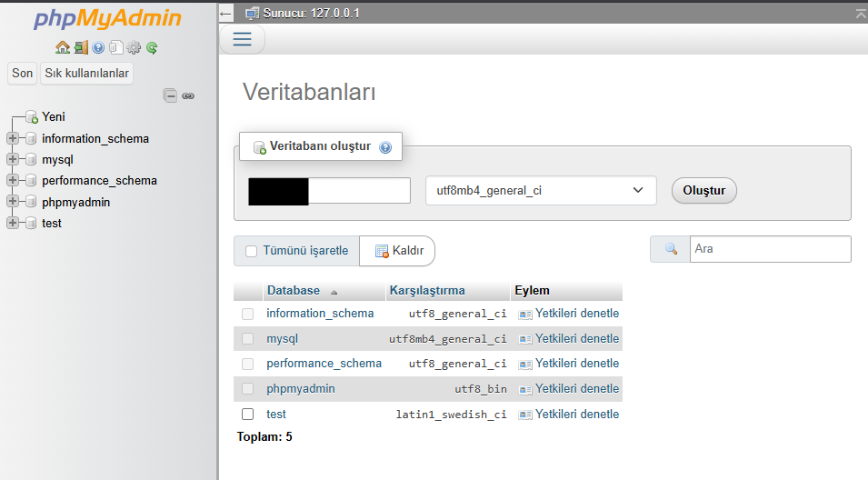Viewport: 868px width, 480px height.
Task: Sort by Karşılaştırma column header
Action: click(x=427, y=291)
